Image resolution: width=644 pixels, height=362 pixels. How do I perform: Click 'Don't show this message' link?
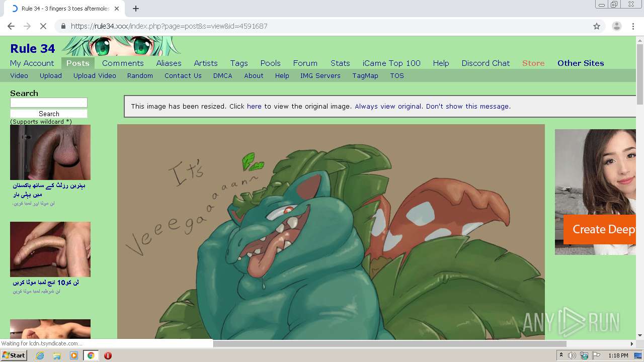pos(467,106)
